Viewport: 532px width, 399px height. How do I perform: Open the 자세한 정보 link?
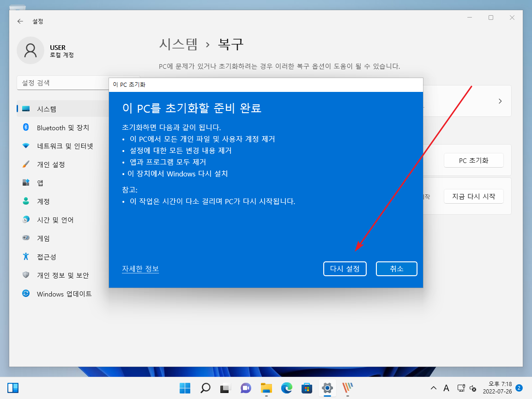point(140,269)
